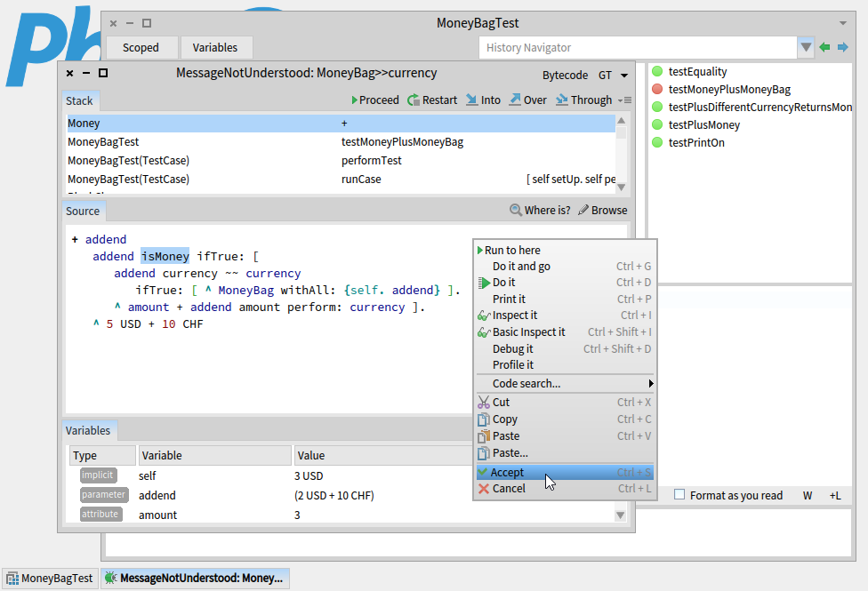The height and width of the screenshot is (591, 868).
Task: Click the W button in code pane
Action: pyautogui.click(x=808, y=496)
